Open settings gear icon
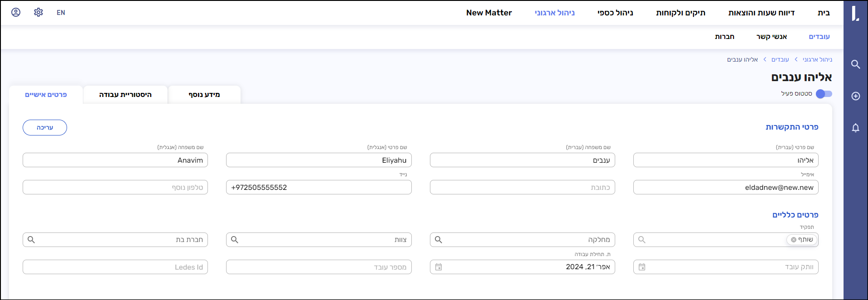Screen dimensions: 868x300 [39, 12]
